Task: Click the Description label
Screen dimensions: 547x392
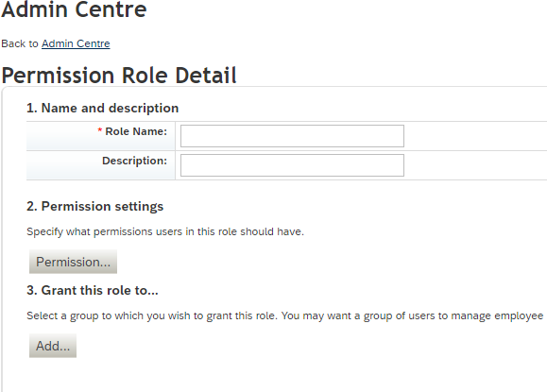Action: [x=135, y=161]
